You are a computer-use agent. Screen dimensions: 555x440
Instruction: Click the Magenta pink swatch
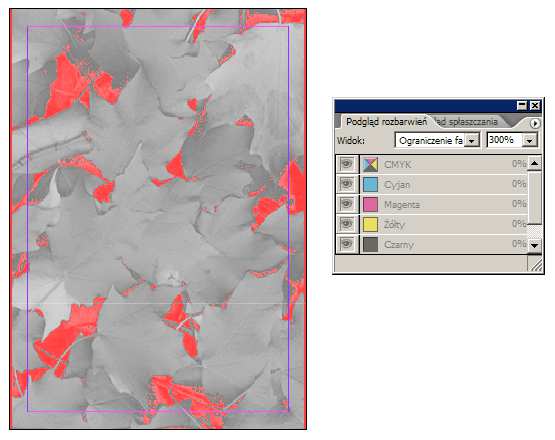pyautogui.click(x=371, y=205)
